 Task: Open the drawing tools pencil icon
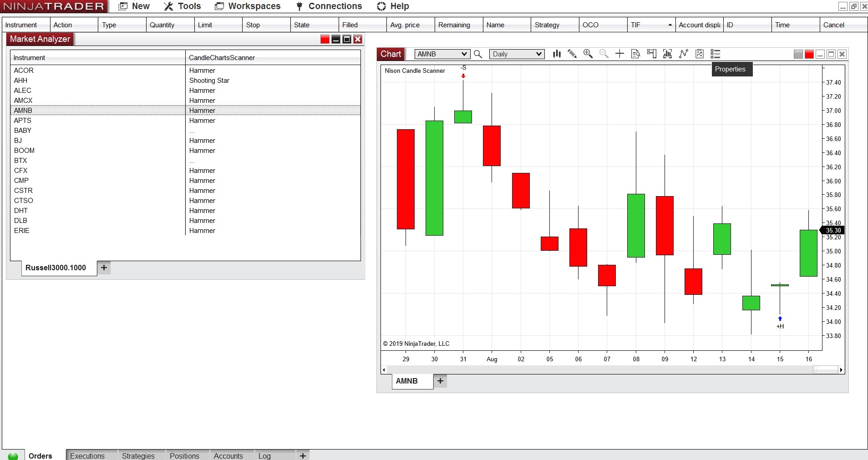pos(572,54)
